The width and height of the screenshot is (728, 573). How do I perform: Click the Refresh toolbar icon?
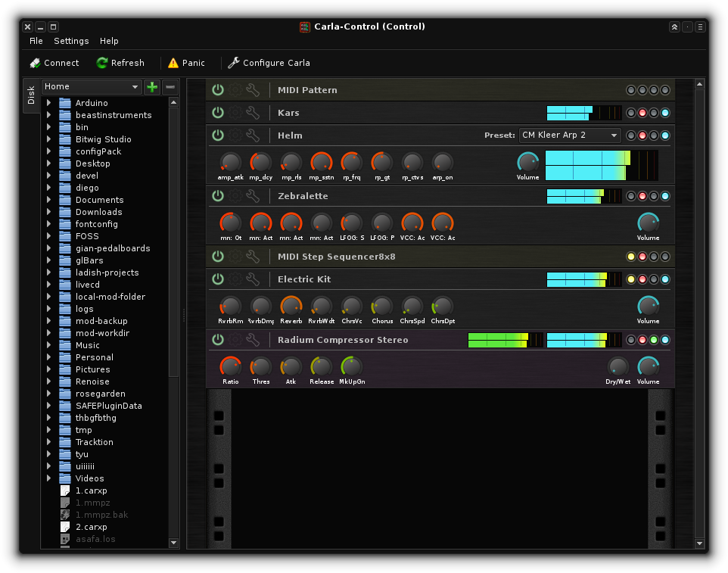pyautogui.click(x=102, y=63)
